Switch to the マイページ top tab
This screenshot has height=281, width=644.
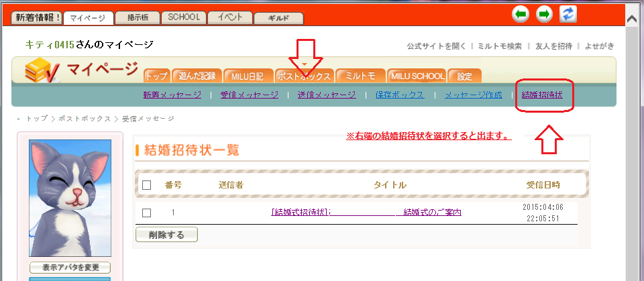pos(89,18)
